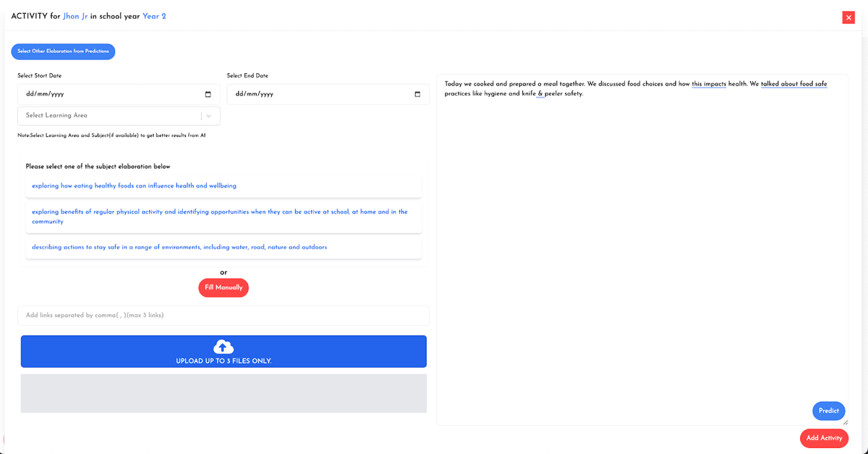Expand the Select Learning Area dropdown
868x454 pixels.
point(109,116)
